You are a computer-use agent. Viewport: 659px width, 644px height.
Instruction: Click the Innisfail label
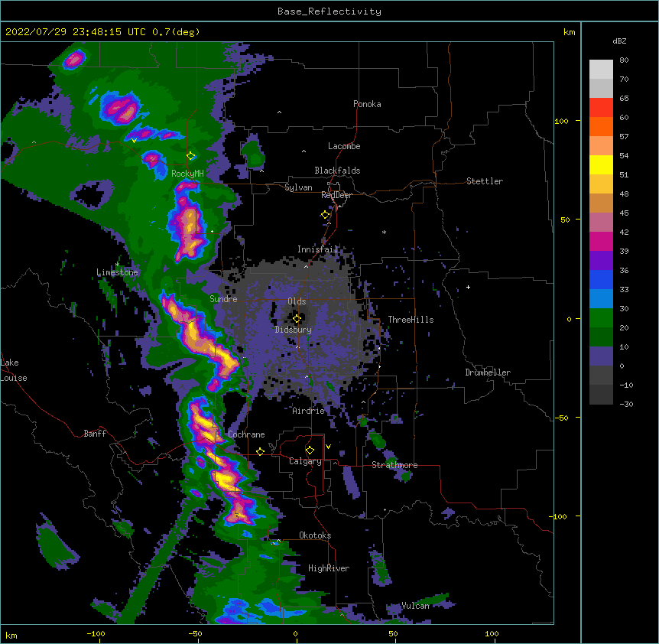[318, 249]
